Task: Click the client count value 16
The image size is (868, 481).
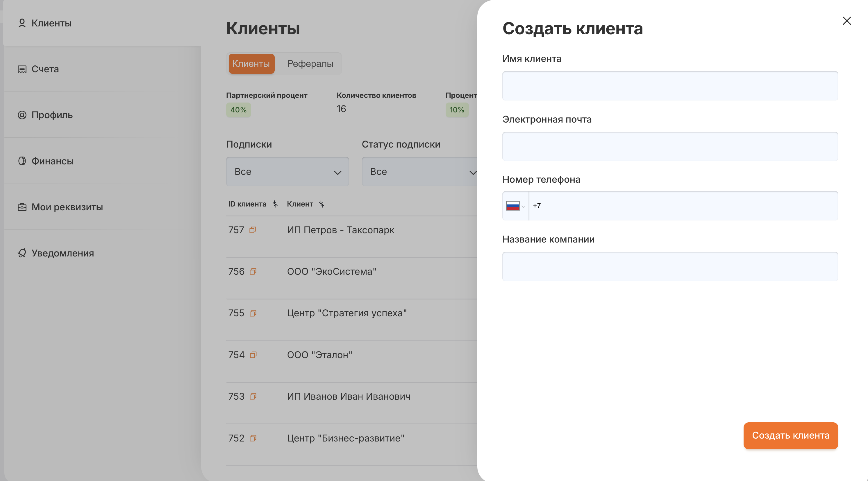Action: pos(341,109)
